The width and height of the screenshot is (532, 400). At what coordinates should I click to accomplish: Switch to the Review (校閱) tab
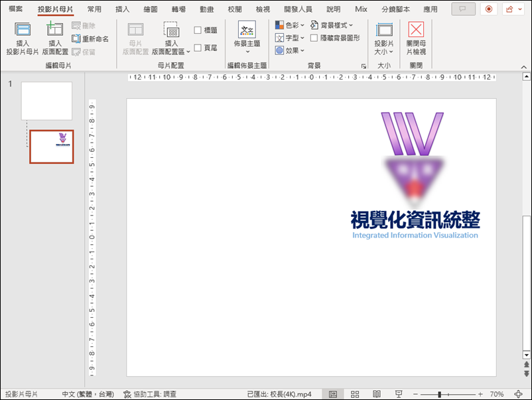[x=235, y=9]
